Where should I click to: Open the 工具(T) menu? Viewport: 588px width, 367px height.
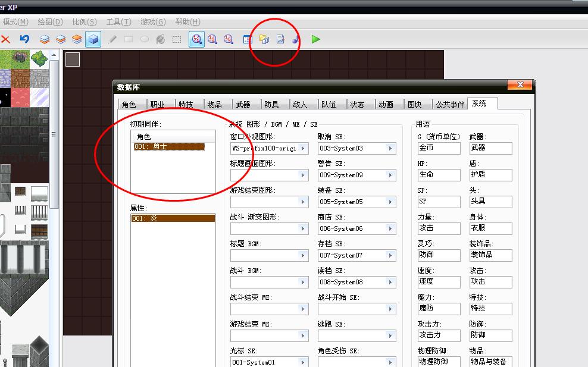119,22
